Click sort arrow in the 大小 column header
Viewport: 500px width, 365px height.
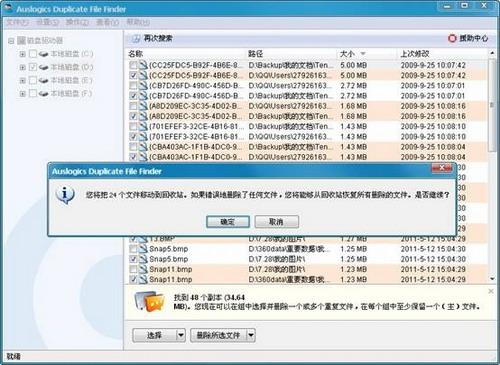363,54
